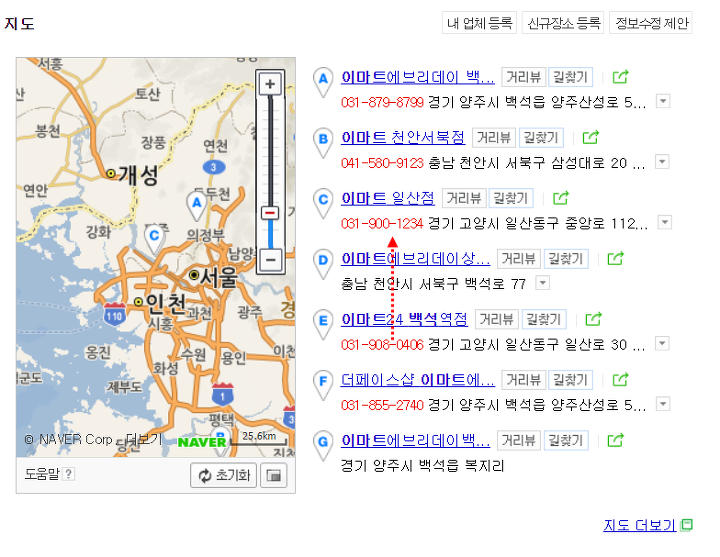The image size is (720, 557).
Task: Click map marker A near 동두천
Action: [197, 205]
